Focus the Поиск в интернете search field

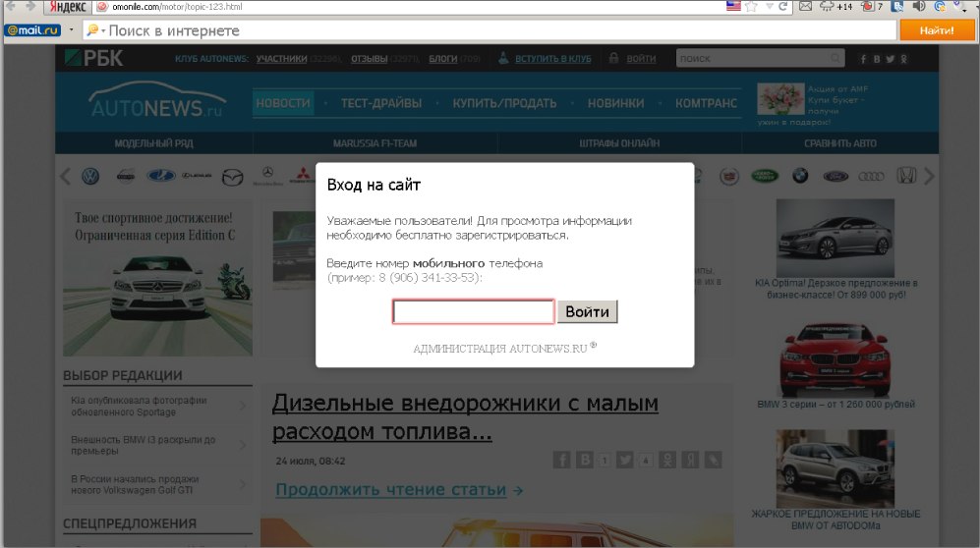point(490,30)
